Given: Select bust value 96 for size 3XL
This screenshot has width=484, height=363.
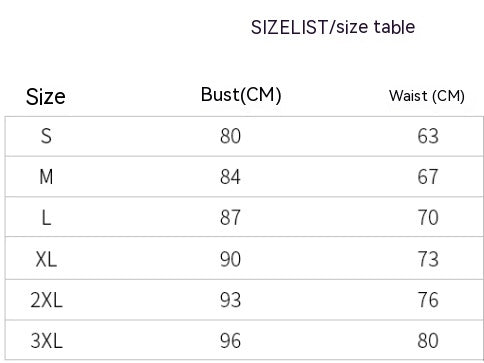Looking at the screenshot, I should (230, 341).
